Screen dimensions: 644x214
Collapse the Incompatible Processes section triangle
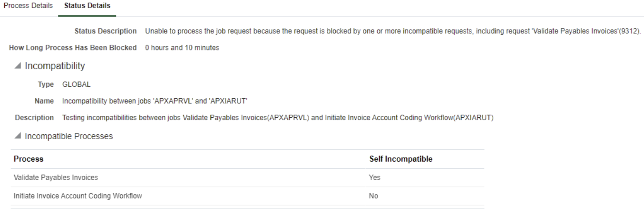18,136
